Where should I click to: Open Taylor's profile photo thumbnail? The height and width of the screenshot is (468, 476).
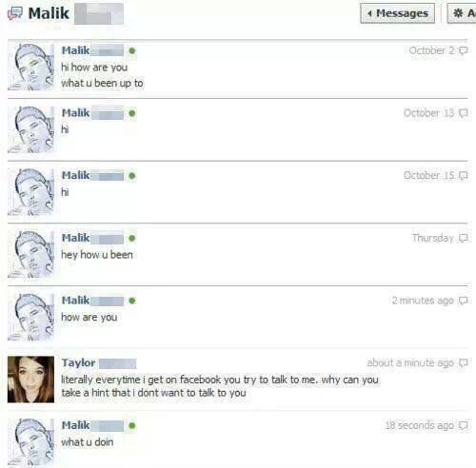point(30,380)
